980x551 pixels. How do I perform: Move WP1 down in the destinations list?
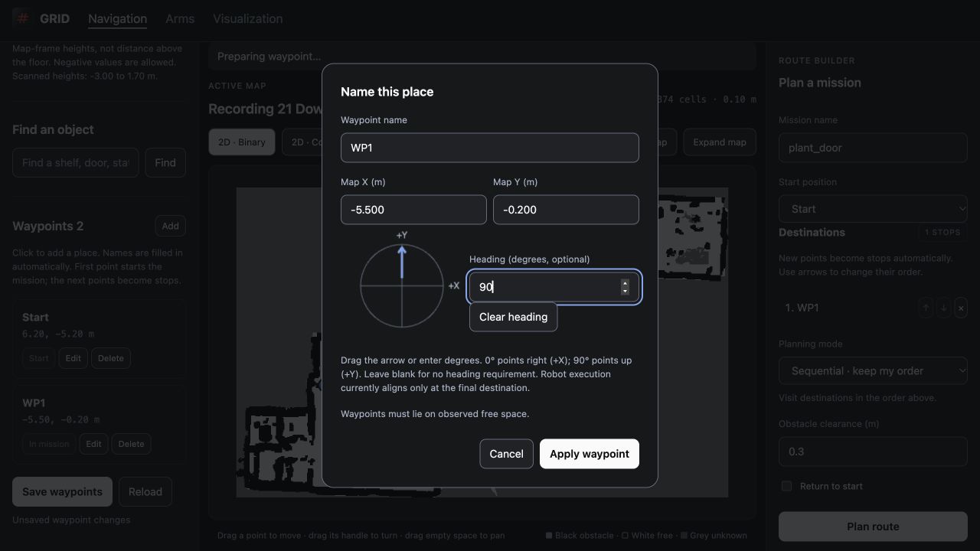click(943, 308)
